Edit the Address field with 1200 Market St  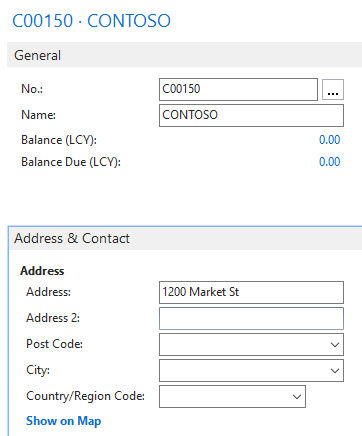251,292
